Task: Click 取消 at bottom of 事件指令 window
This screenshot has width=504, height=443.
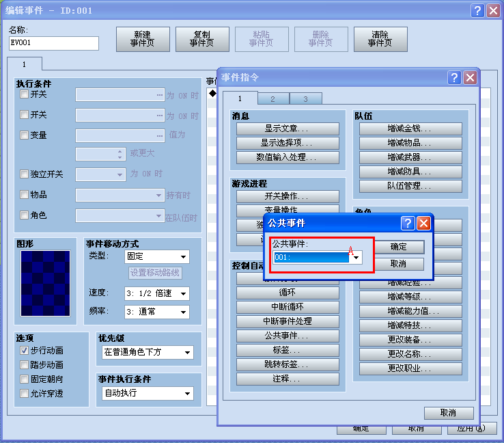Action: tap(449, 413)
